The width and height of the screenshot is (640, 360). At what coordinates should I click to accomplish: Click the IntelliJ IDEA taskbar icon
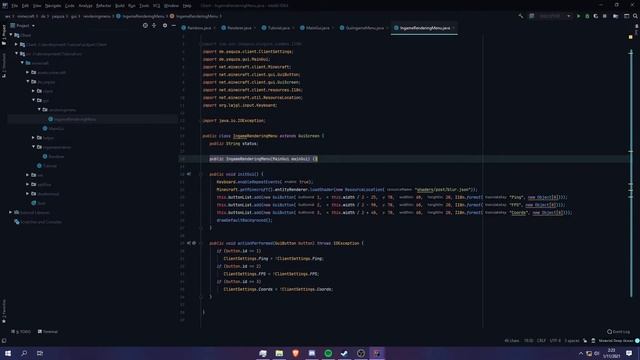(377, 353)
